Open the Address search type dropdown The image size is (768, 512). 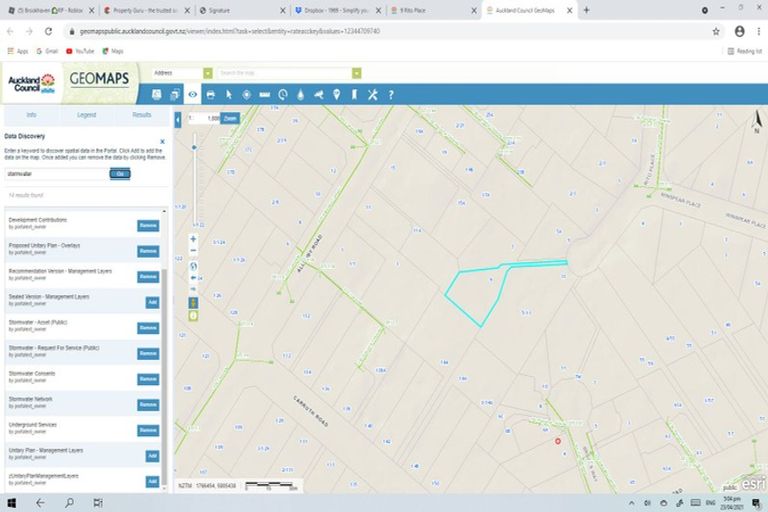click(x=208, y=73)
